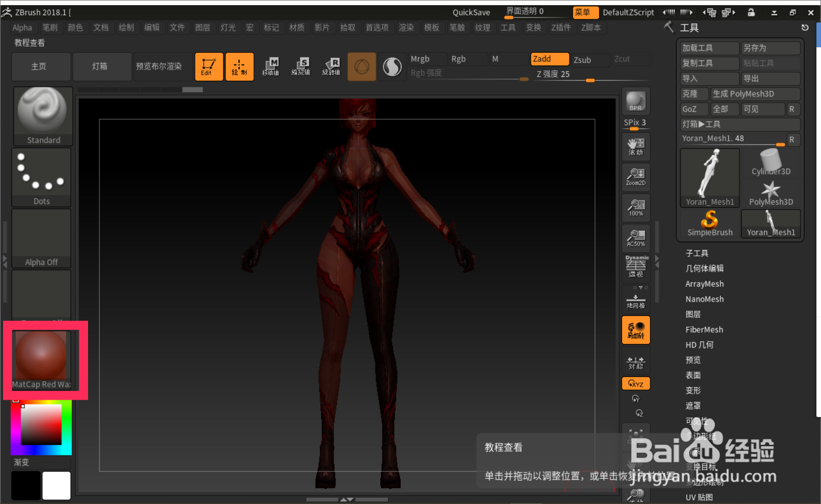Pick a color in the color picker square
The width and height of the screenshot is (821, 504).
coord(42,425)
